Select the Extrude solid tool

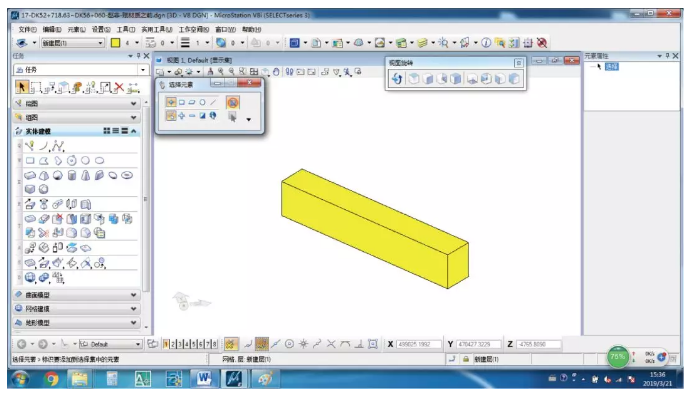(x=30, y=204)
